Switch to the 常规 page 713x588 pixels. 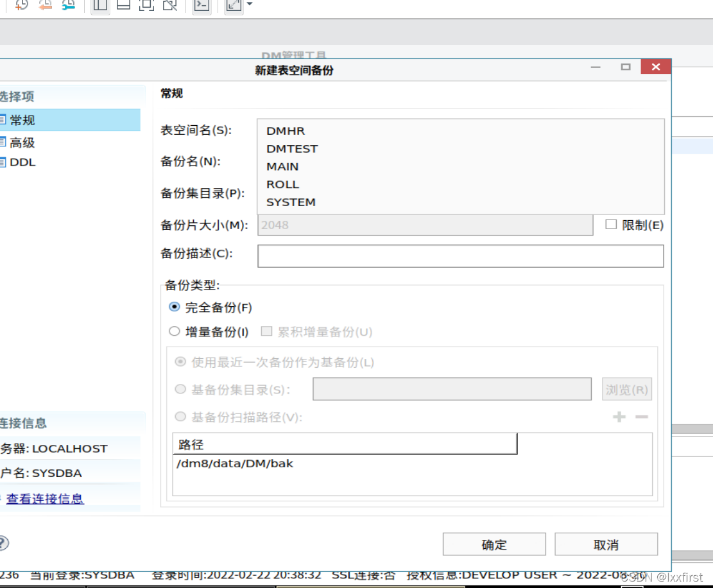[x=69, y=120]
